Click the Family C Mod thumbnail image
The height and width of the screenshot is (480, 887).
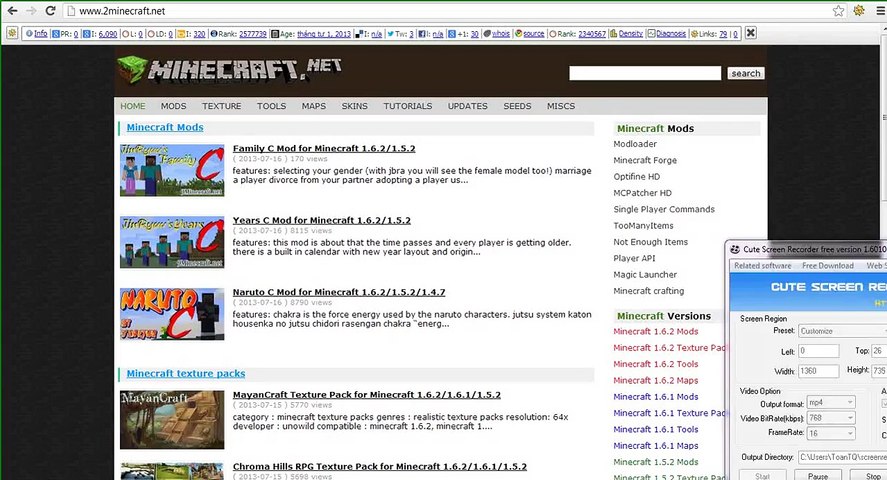click(172, 170)
